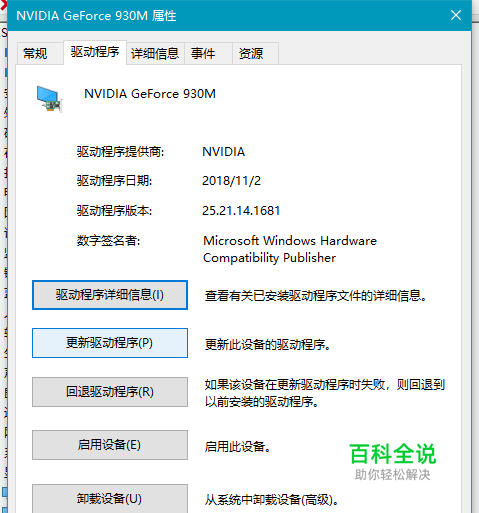
Task: Select the driver date 2018/11/2
Action: (231, 181)
